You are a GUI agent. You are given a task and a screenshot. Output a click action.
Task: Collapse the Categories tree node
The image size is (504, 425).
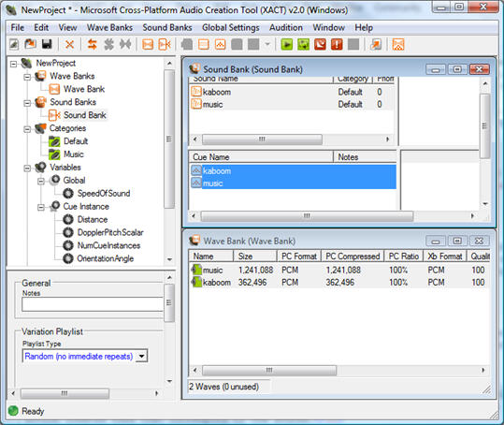point(27,129)
